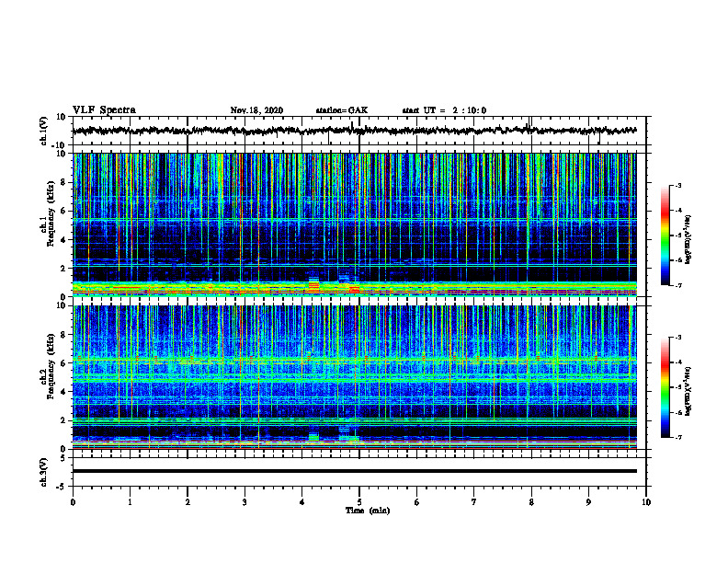Click the ch.2 spectrogram color scale bar

(x=665, y=387)
